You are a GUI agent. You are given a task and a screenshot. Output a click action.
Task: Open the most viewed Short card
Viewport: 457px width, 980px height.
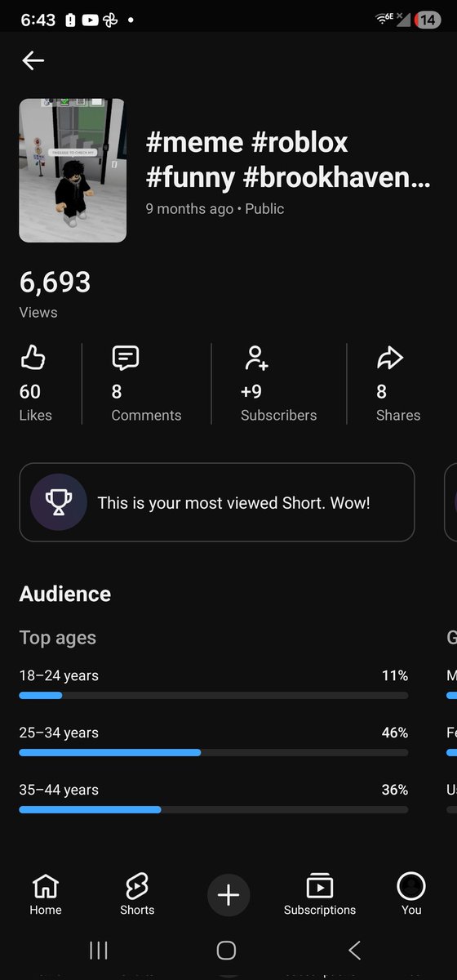coord(217,502)
